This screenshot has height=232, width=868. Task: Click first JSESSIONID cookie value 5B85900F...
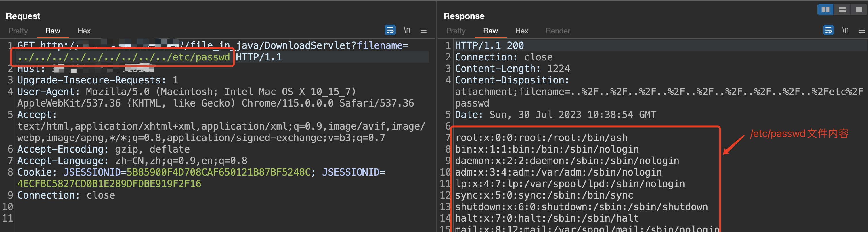(218, 172)
